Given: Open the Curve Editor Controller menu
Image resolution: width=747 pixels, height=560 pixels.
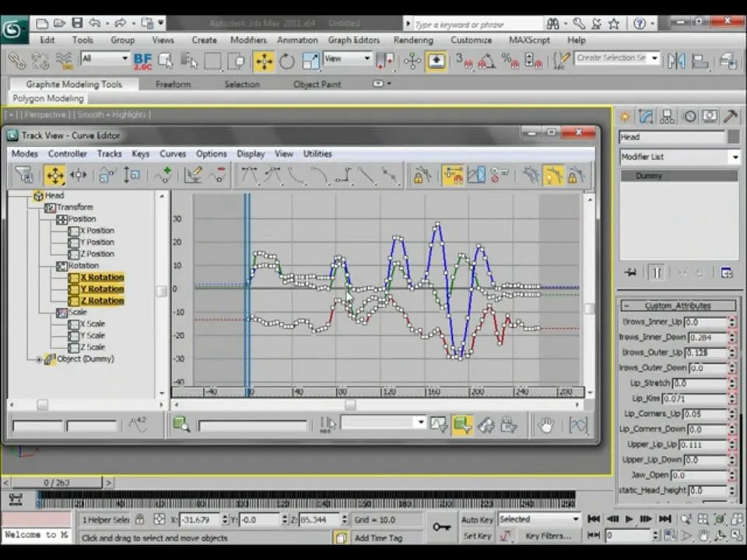Looking at the screenshot, I should coord(67,154).
